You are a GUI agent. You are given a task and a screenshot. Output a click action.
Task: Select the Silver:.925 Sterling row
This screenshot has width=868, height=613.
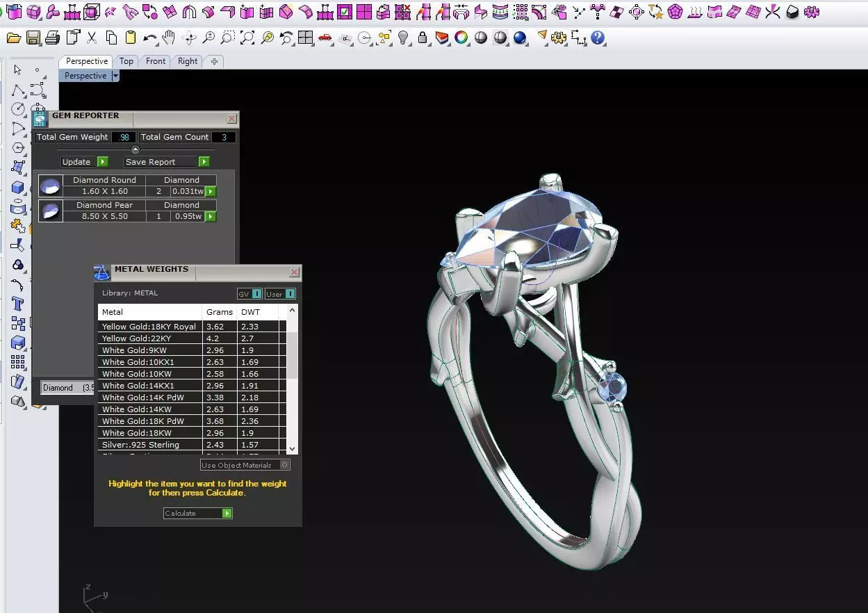(x=193, y=445)
